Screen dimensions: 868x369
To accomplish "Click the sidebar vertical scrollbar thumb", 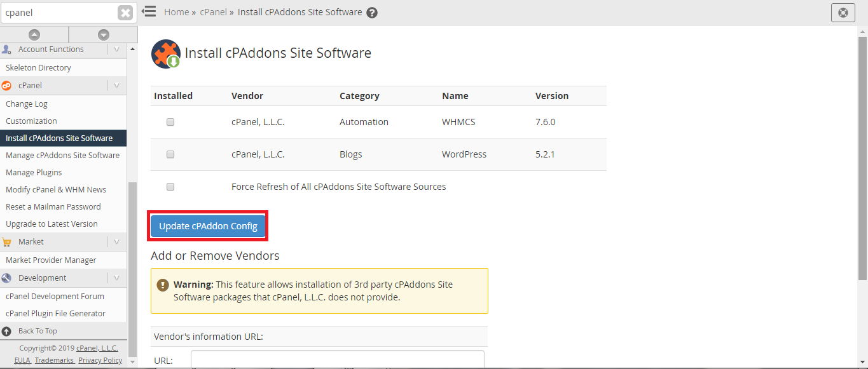I will 132,269.
